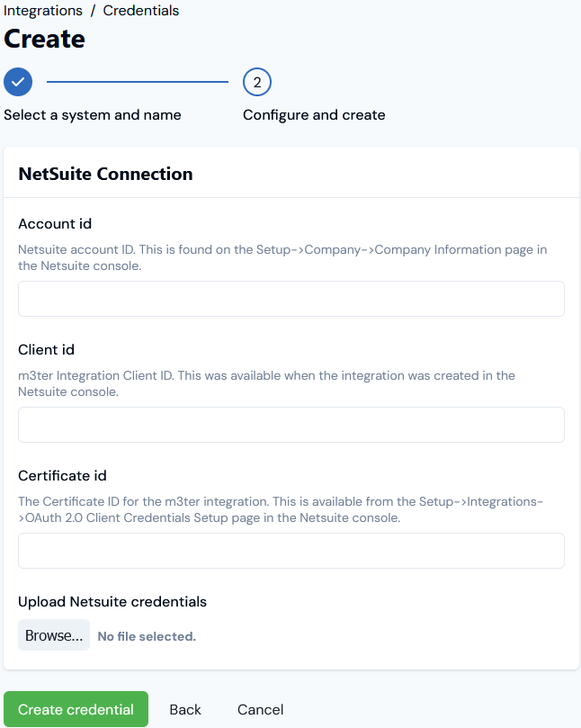This screenshot has height=728, width=581.
Task: Focus the Certificate id text field
Action: pos(291,551)
